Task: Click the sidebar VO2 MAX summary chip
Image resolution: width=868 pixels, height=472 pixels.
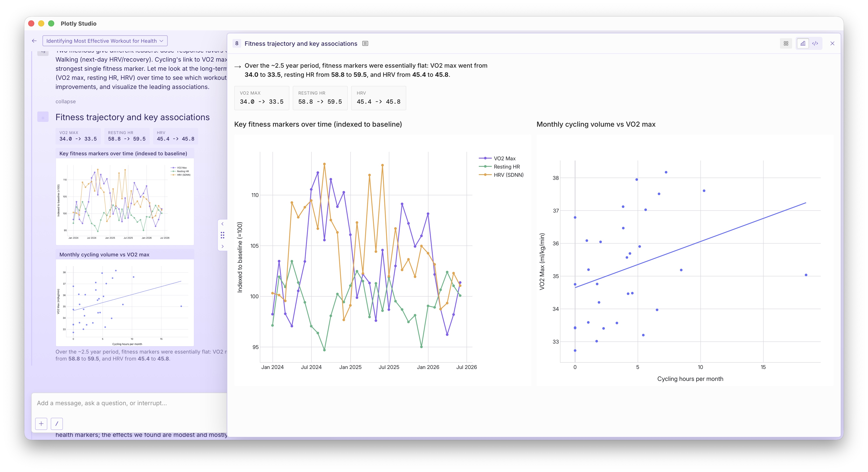Action: pos(78,136)
